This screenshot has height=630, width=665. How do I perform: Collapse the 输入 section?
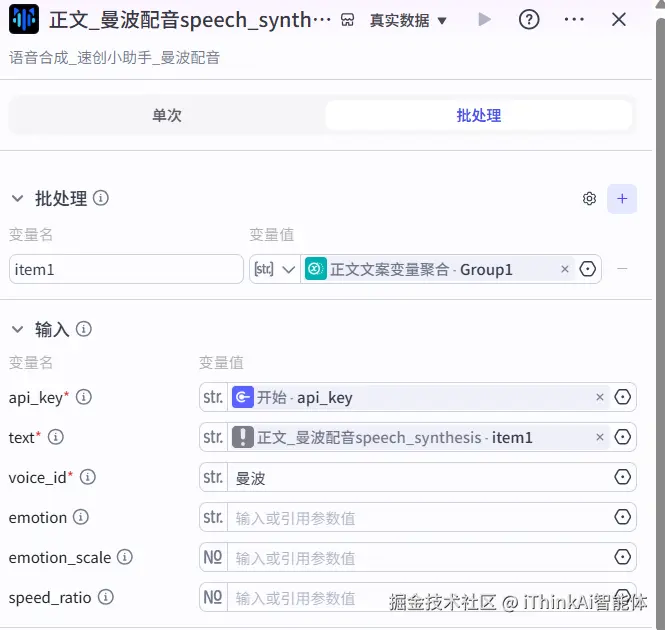[17, 329]
